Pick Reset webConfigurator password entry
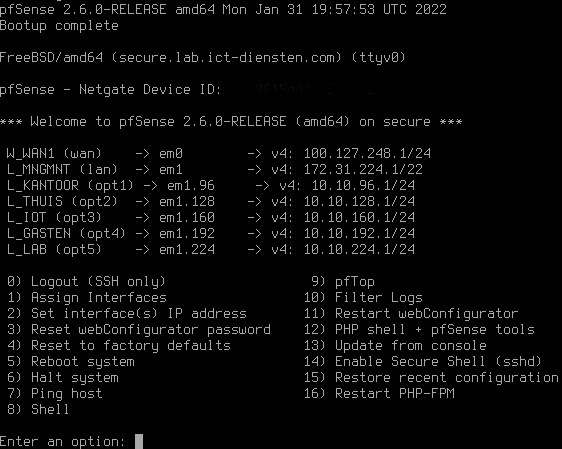 pos(139,330)
